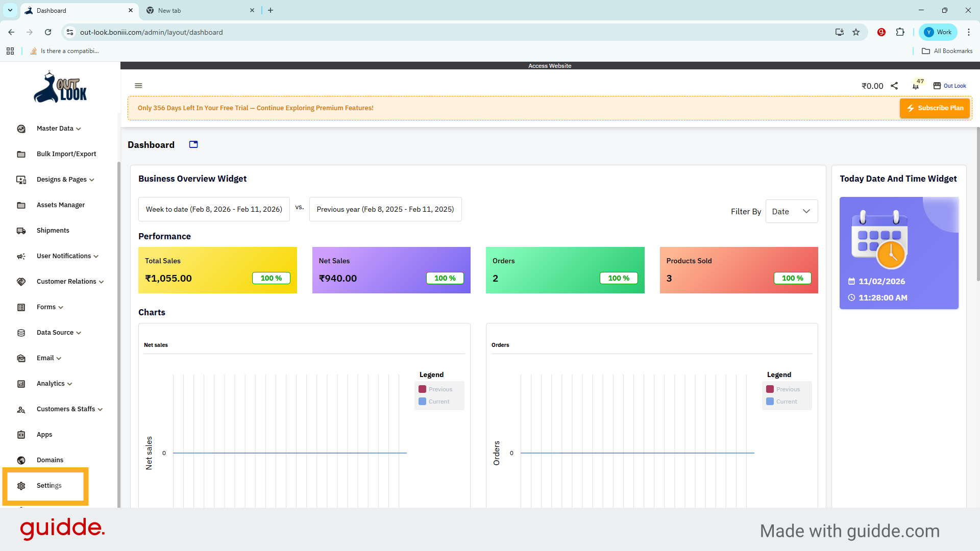The image size is (980, 551).
Task: Open Domains menu item
Action: click(50, 460)
